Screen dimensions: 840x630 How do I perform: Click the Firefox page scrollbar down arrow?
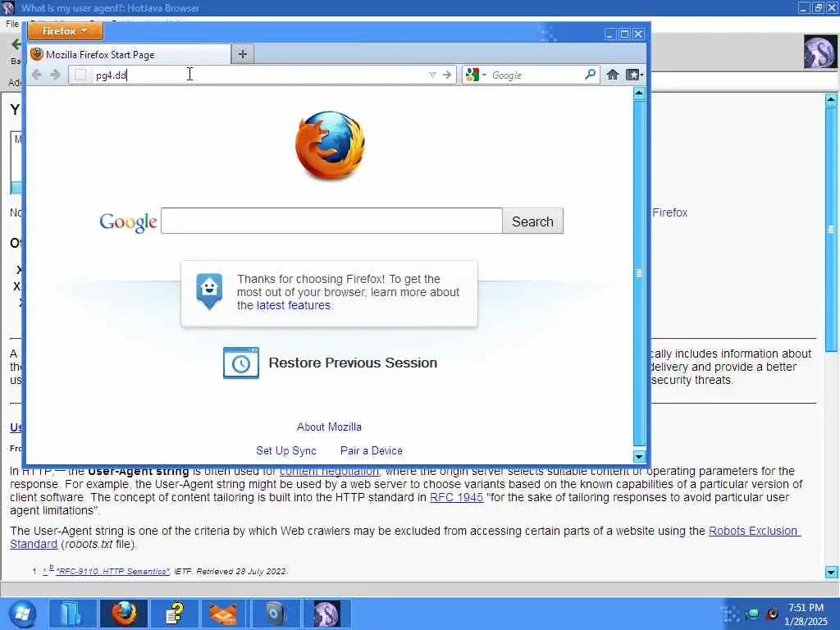[639, 456]
